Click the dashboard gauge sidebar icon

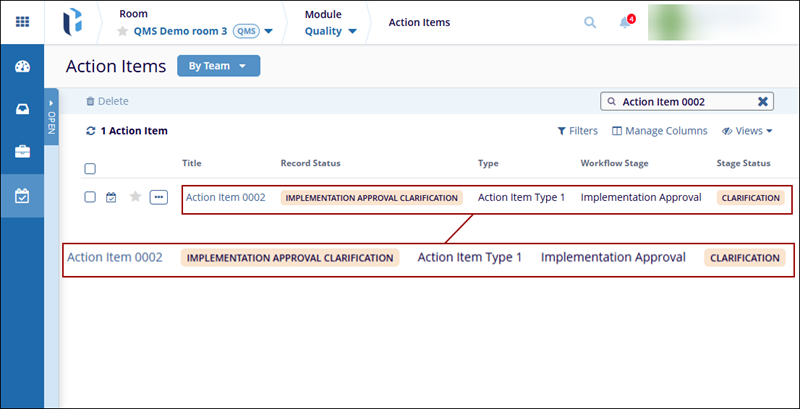21,67
